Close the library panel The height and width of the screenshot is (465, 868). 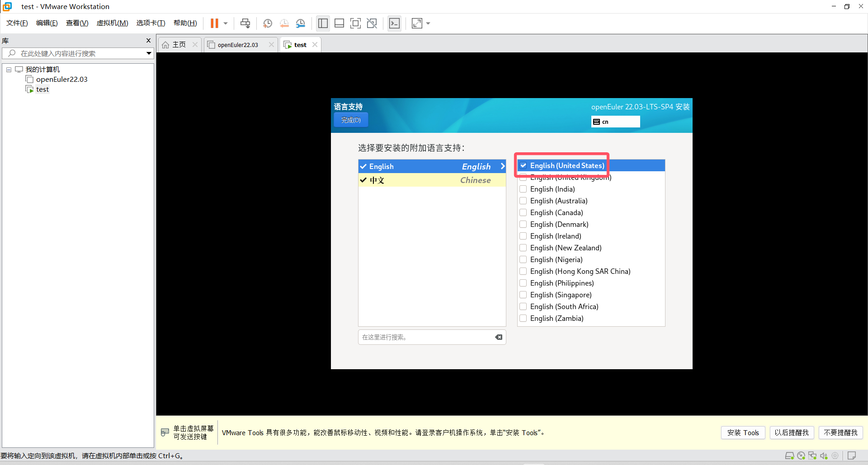point(148,41)
